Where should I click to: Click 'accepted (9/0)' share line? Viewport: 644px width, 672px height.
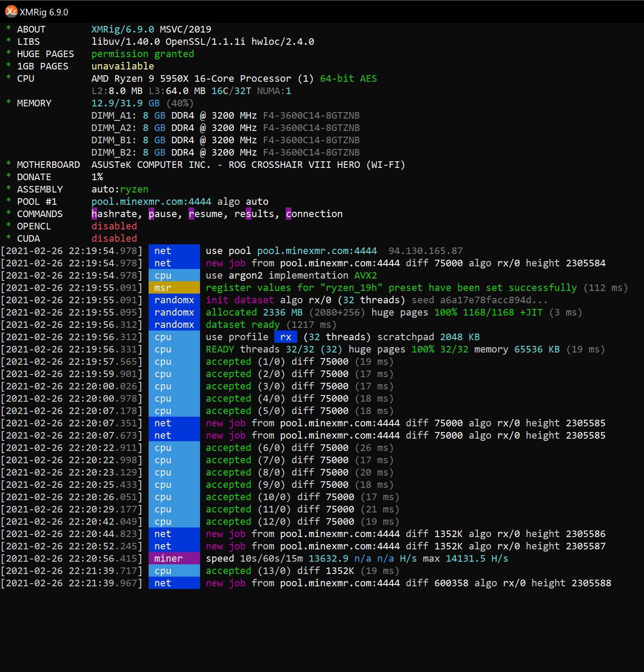pos(299,484)
